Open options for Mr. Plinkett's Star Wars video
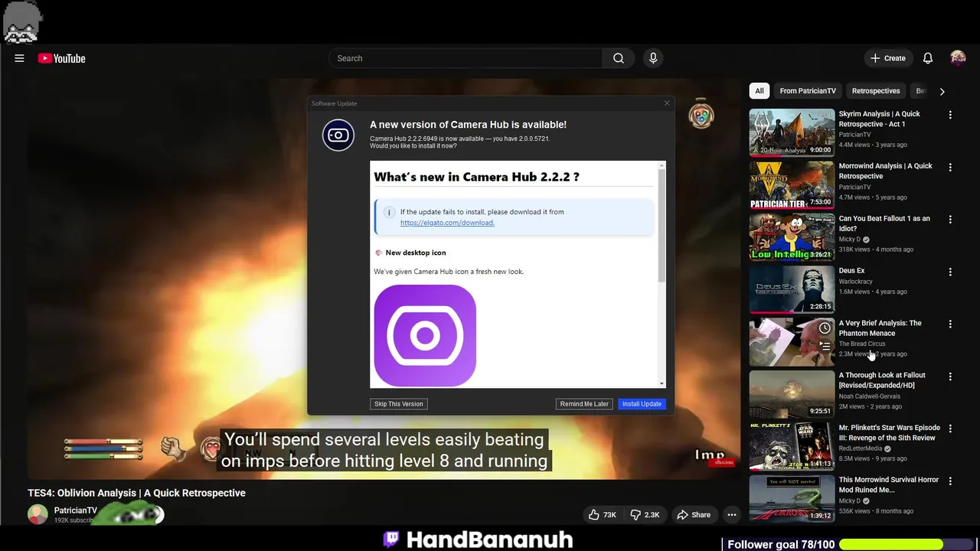Viewport: 980px width, 551px height. click(950, 429)
